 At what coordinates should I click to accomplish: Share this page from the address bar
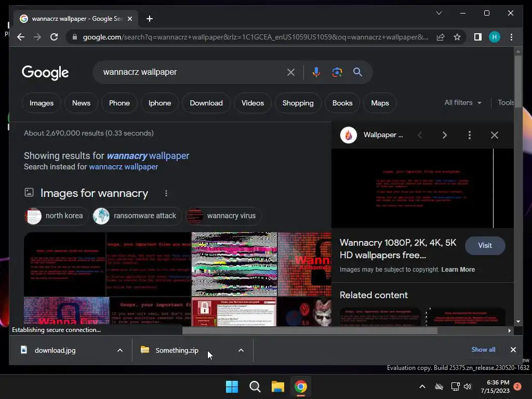[441, 37]
